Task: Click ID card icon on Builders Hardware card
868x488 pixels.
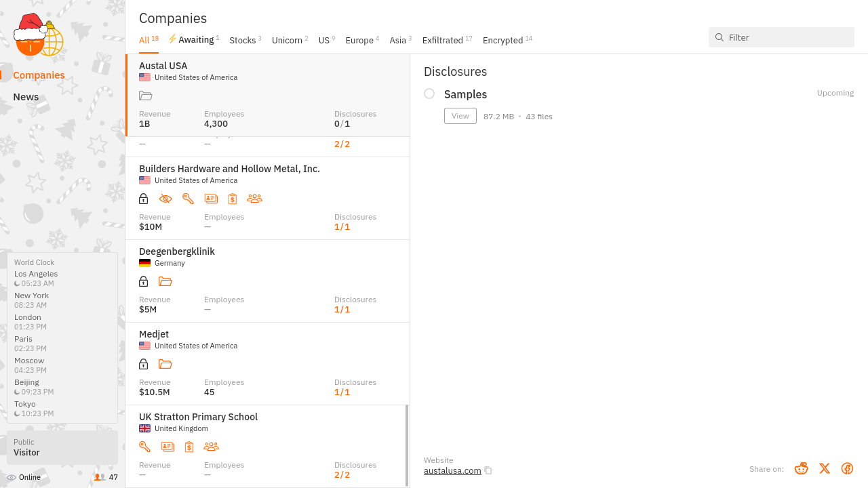Action: pyautogui.click(x=211, y=199)
